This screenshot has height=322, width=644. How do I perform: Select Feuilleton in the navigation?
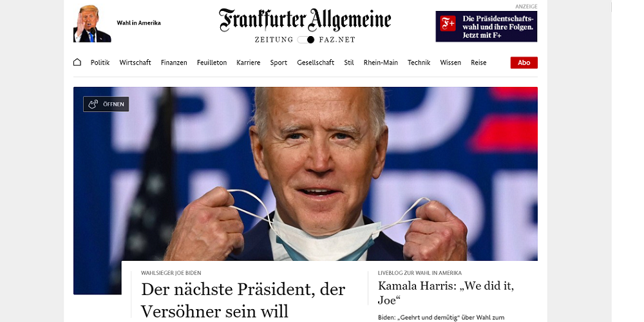pos(211,63)
